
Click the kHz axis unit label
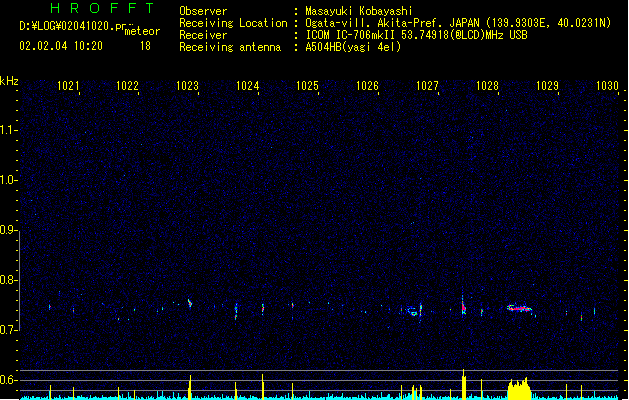click(9, 81)
